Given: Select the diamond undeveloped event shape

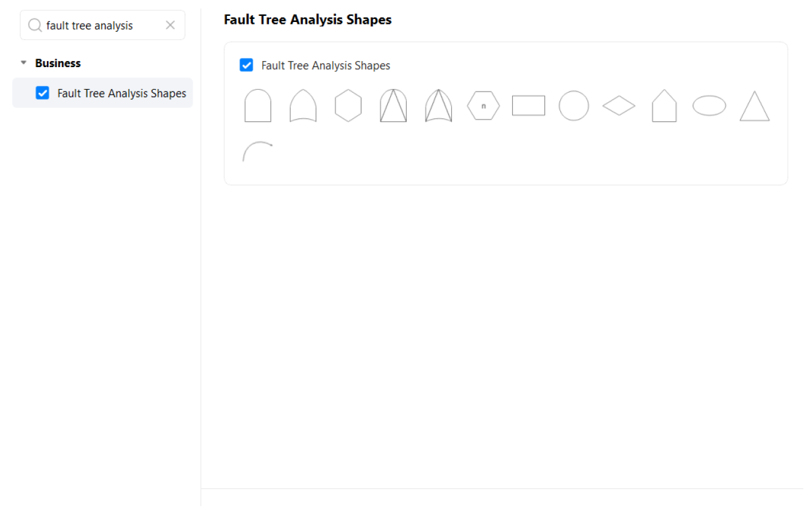Looking at the screenshot, I should tap(619, 106).
